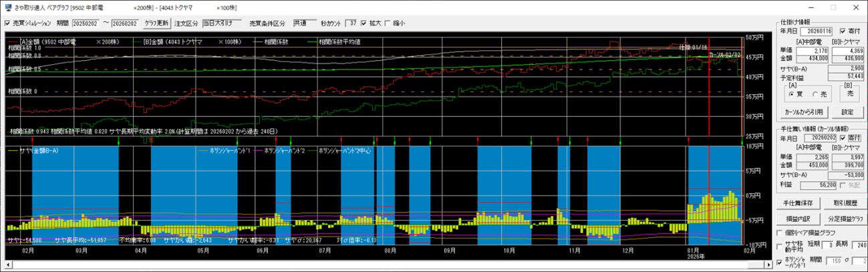
Task: Click the app icon in the title bar
Action: tap(7, 7)
